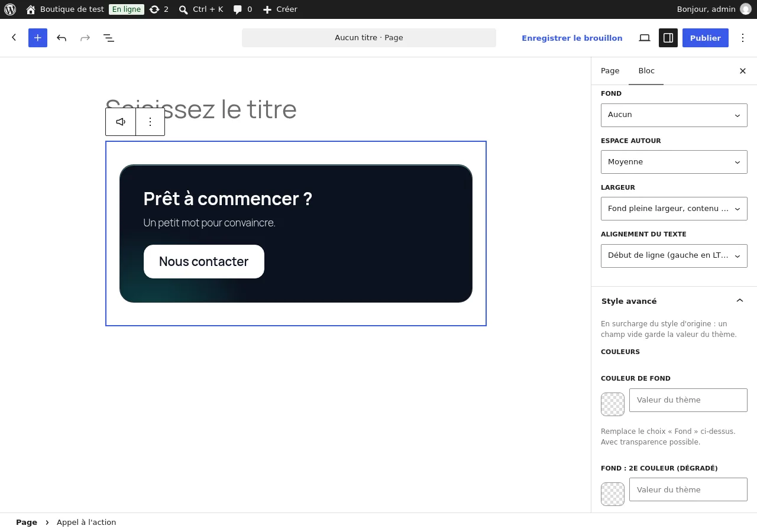This screenshot has width=757, height=532.
Task: Click the megaphone block type icon
Action: click(121, 122)
